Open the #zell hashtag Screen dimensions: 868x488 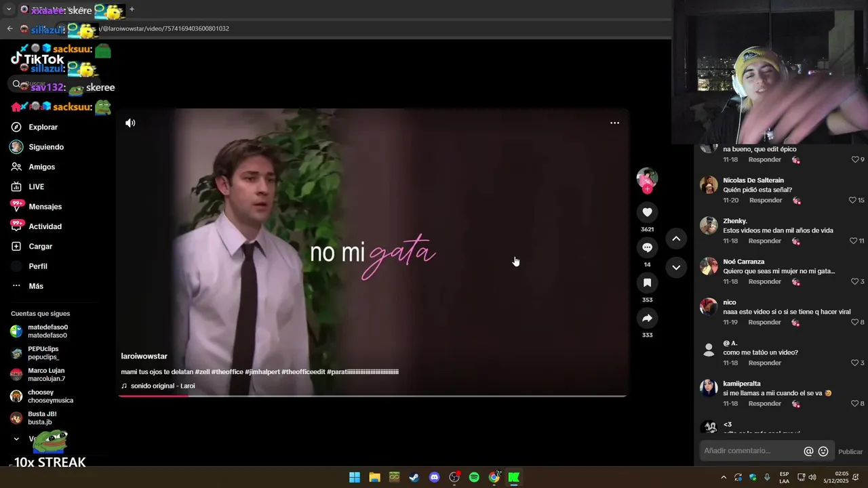202,372
